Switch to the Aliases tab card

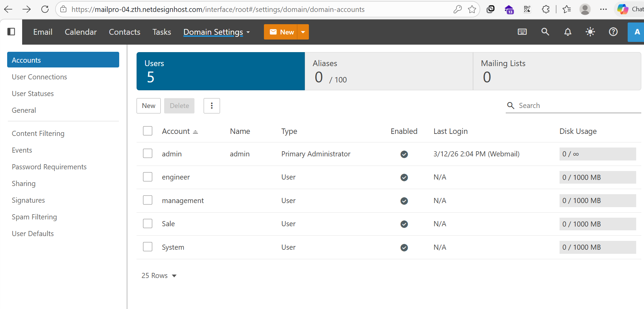(389, 71)
